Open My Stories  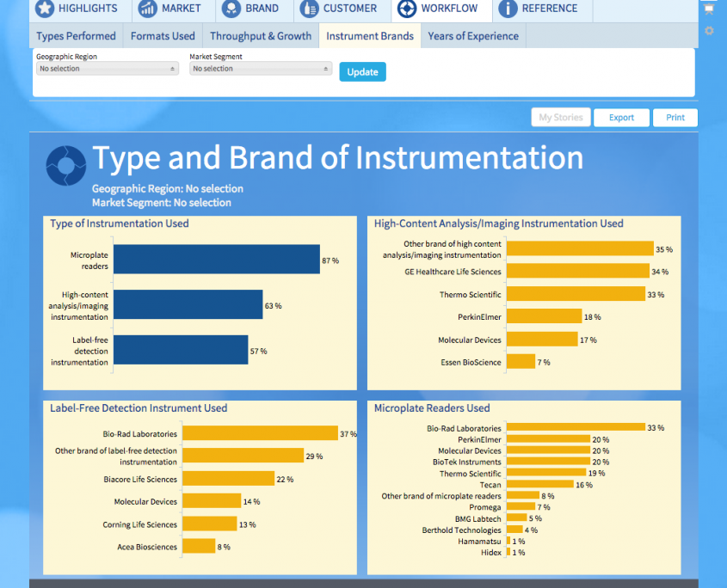pos(561,118)
